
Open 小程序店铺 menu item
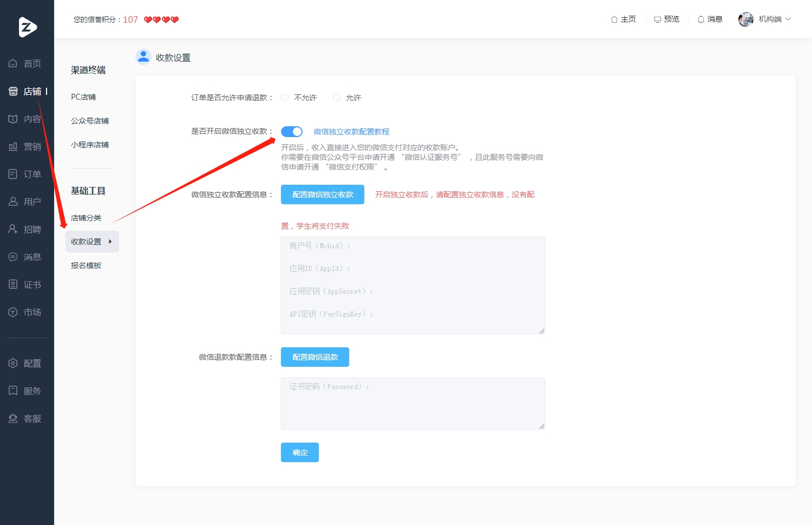90,145
